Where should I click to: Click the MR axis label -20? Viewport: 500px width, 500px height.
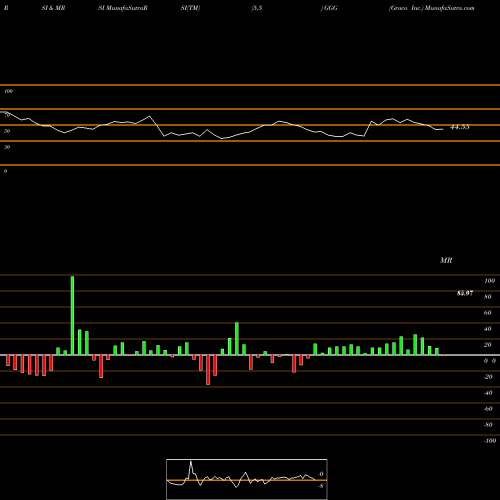click(488, 377)
